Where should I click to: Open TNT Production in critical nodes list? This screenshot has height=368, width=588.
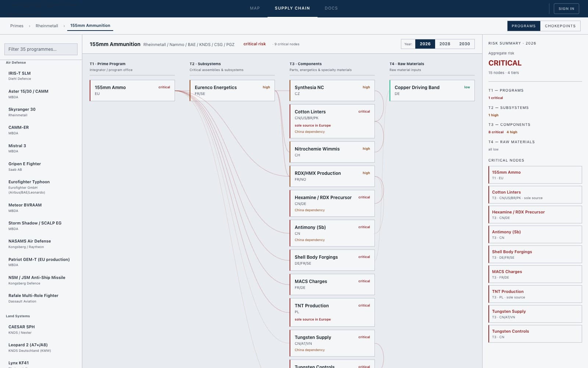pos(535,294)
